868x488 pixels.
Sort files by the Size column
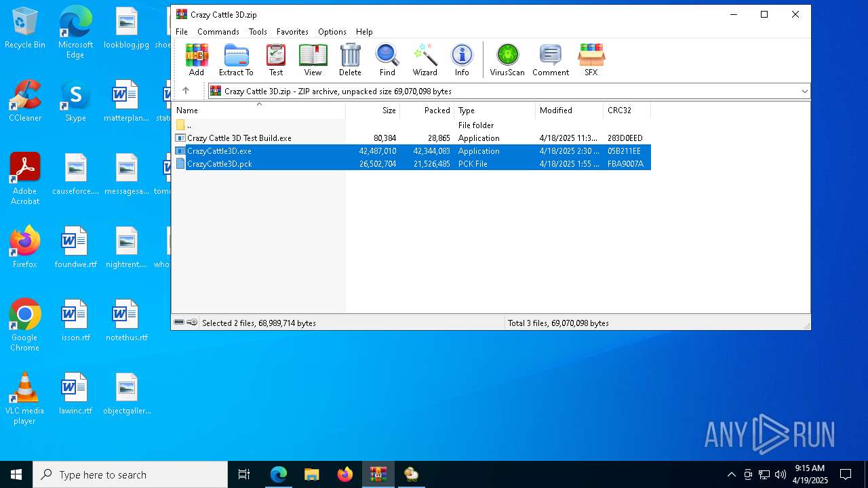[x=373, y=110]
